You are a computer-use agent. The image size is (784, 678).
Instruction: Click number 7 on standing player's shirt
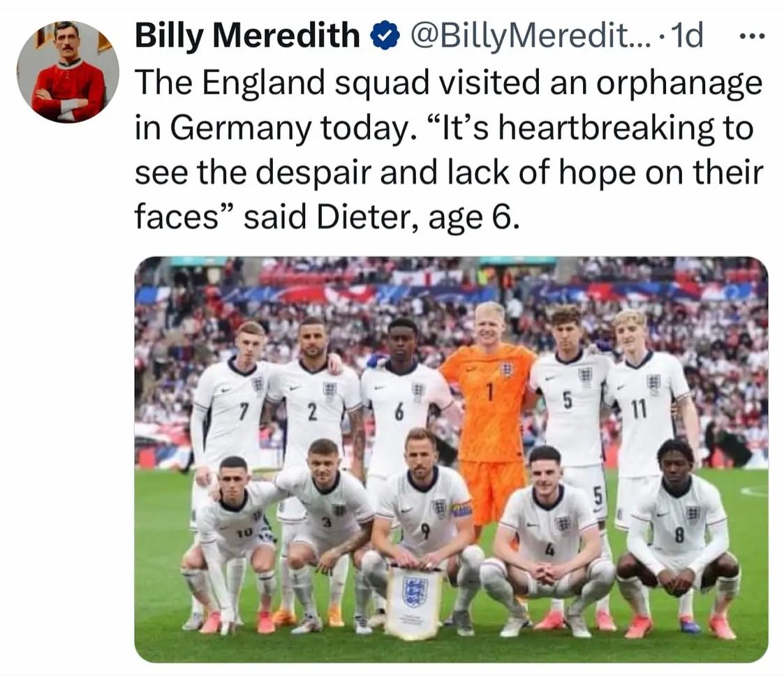pyautogui.click(x=243, y=411)
